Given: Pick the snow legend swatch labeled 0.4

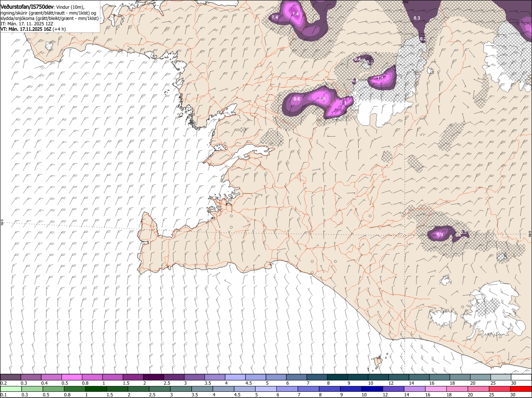Looking at the screenshot, I should click(51, 377).
